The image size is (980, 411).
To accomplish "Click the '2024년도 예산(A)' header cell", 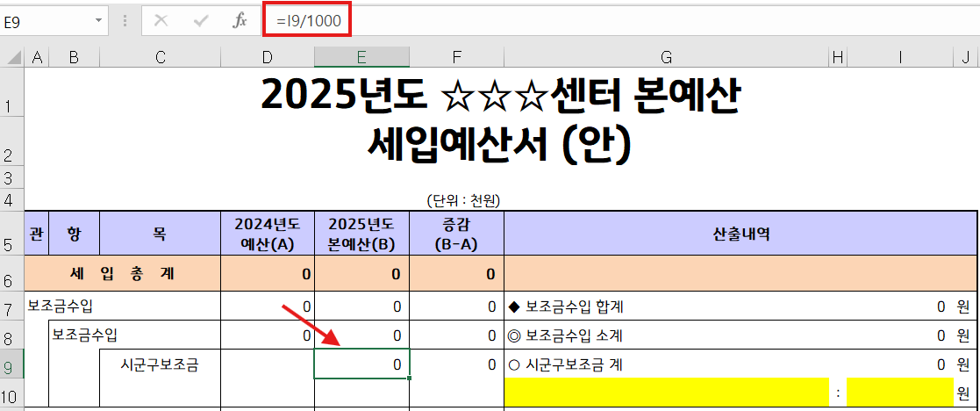I will (268, 234).
